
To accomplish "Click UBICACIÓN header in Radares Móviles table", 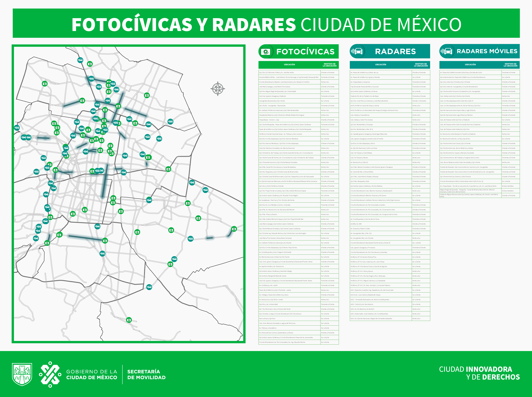I will point(470,65).
